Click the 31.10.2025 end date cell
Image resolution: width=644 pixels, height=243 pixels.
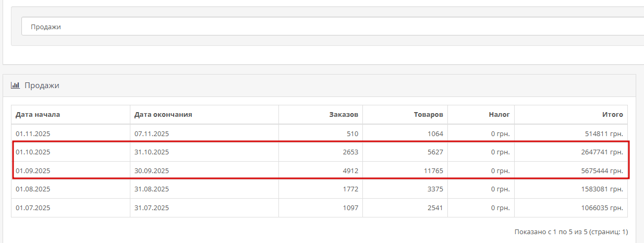pos(152,152)
